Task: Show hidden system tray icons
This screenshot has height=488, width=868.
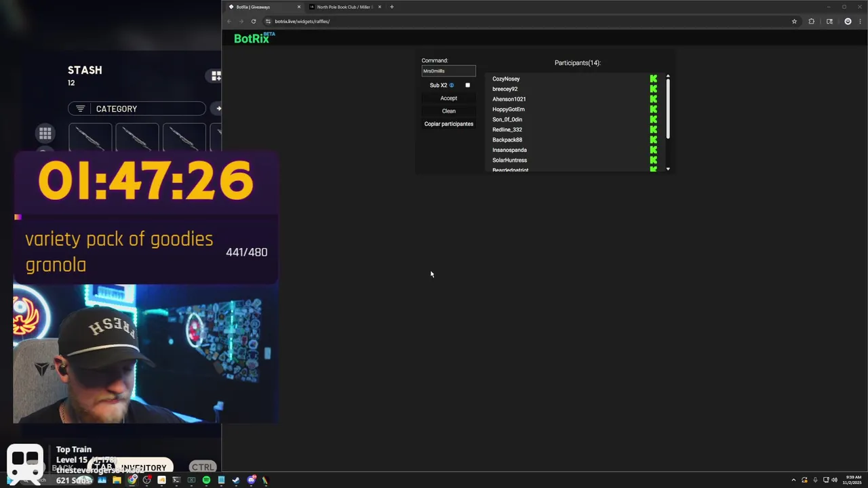Action: pyautogui.click(x=793, y=480)
